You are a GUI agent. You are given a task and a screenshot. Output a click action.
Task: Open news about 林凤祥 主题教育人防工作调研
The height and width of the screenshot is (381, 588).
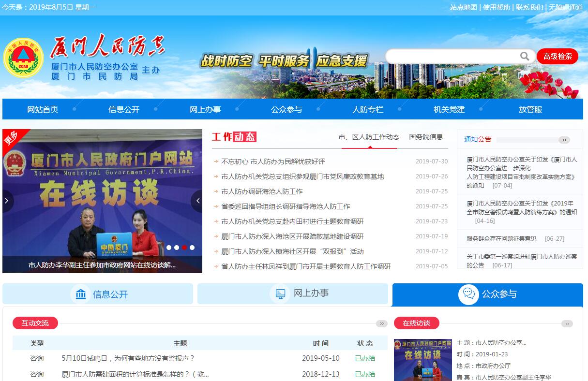tap(306, 266)
